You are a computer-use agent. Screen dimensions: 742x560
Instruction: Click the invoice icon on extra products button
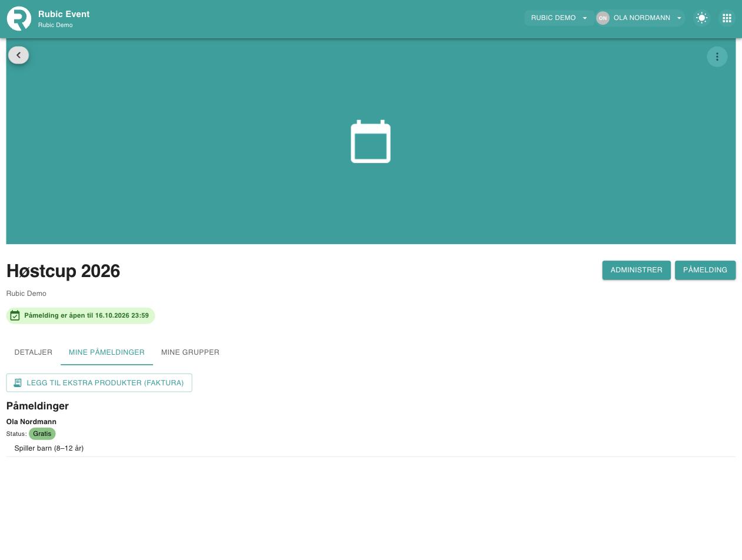click(18, 383)
